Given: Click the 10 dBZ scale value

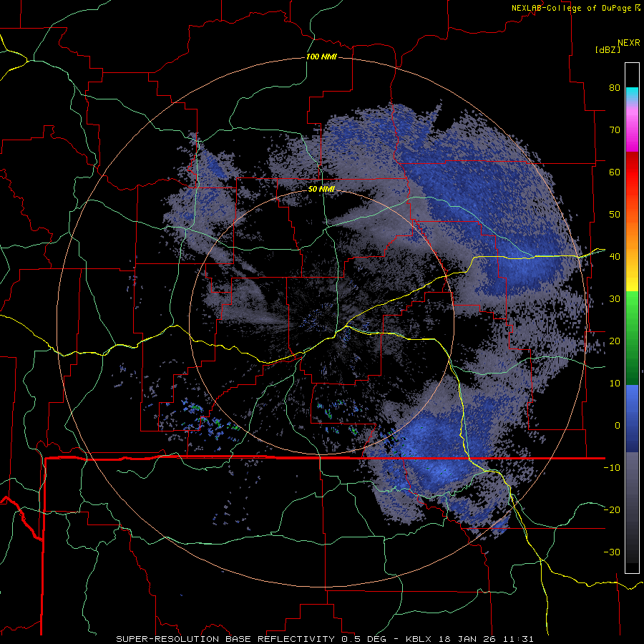Looking at the screenshot, I should tap(615, 384).
